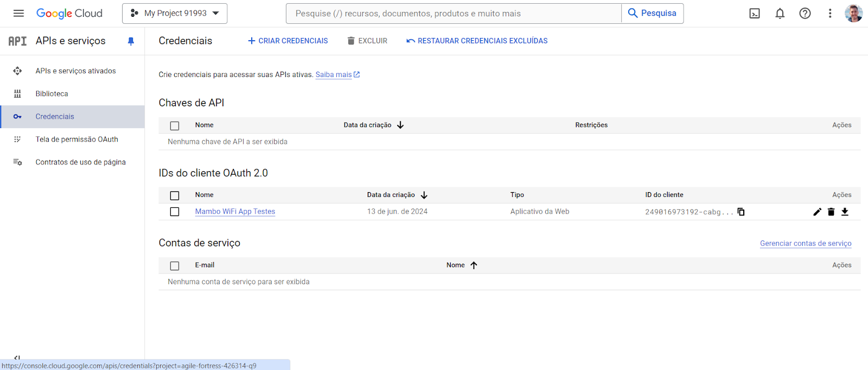
Task: Click the search magnifier Pesquisa button
Action: click(652, 14)
